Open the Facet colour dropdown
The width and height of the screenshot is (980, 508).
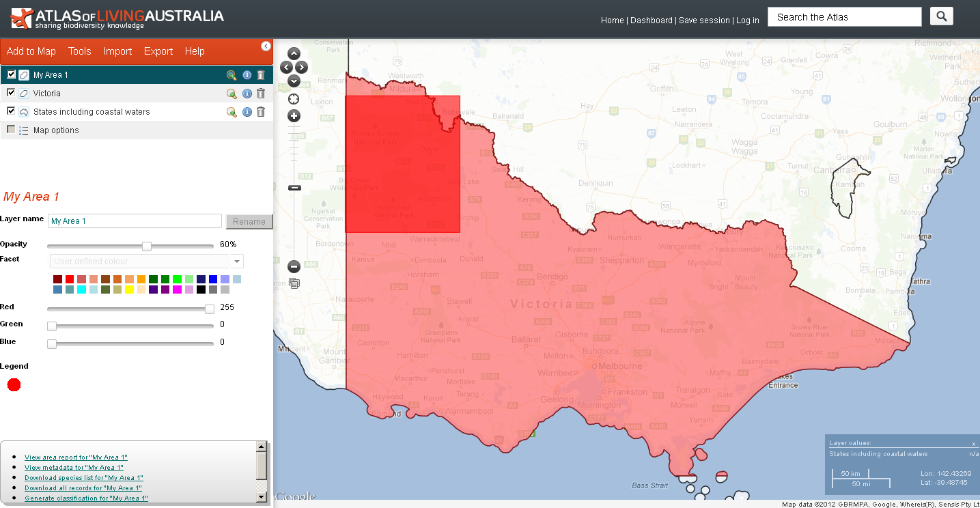click(147, 262)
